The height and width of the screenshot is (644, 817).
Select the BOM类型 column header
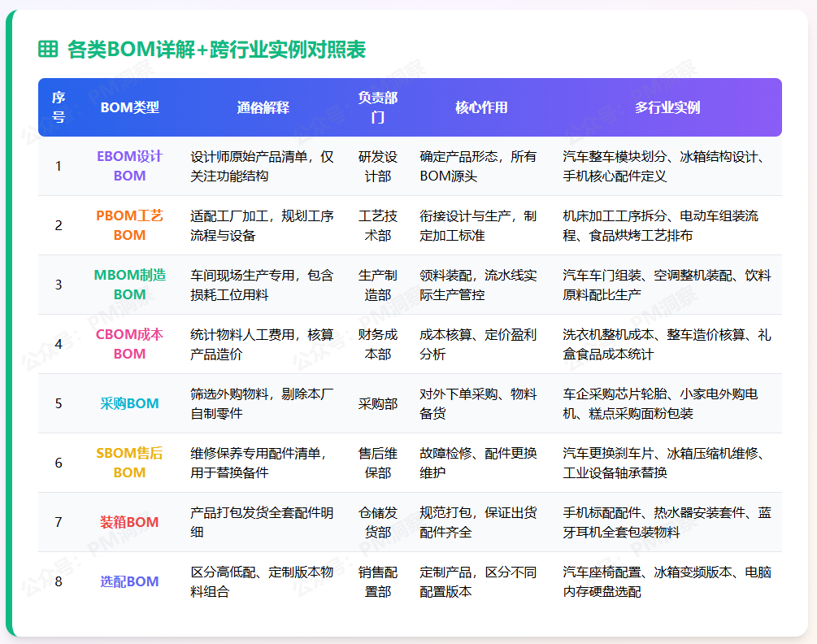click(130, 107)
